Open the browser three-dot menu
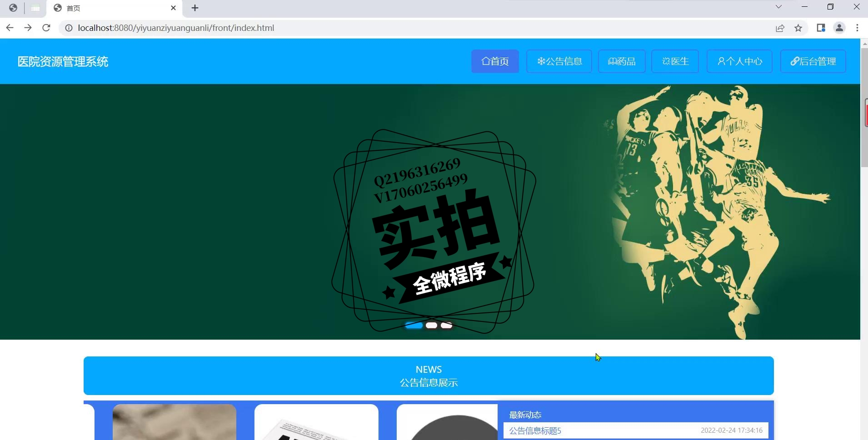The width and height of the screenshot is (868, 440). (x=857, y=28)
